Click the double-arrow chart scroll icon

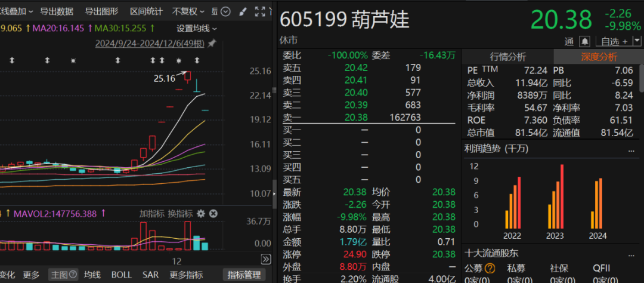click(x=266, y=259)
